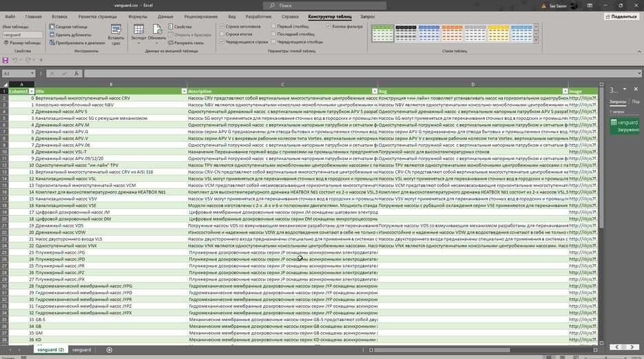The height and width of the screenshot is (359, 644).
Task: Click the Вид ribbon tab
Action: (231, 17)
